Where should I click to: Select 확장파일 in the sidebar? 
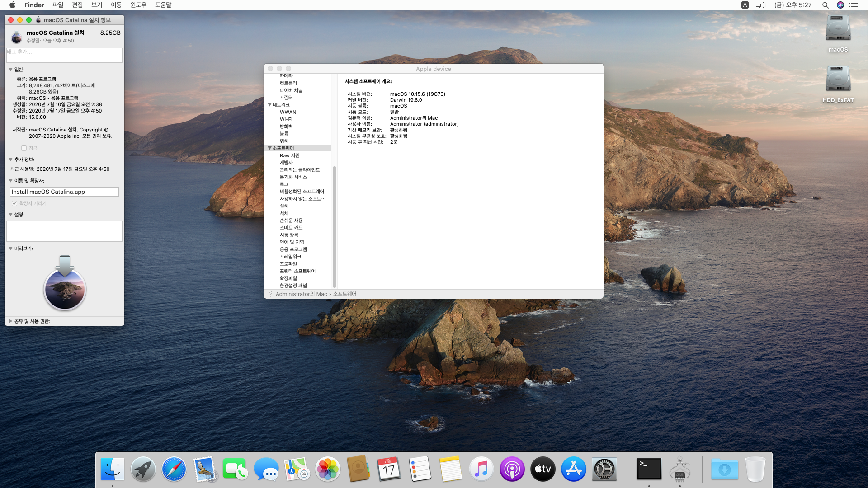pos(288,278)
